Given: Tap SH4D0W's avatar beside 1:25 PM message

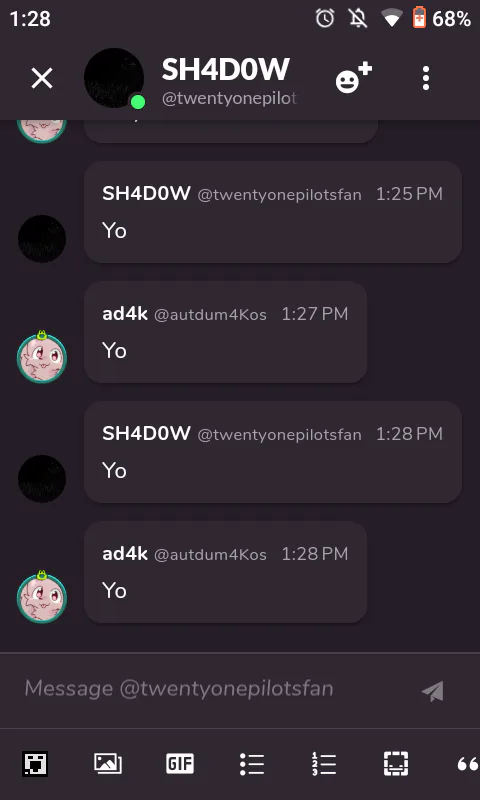Looking at the screenshot, I should coord(42,239).
